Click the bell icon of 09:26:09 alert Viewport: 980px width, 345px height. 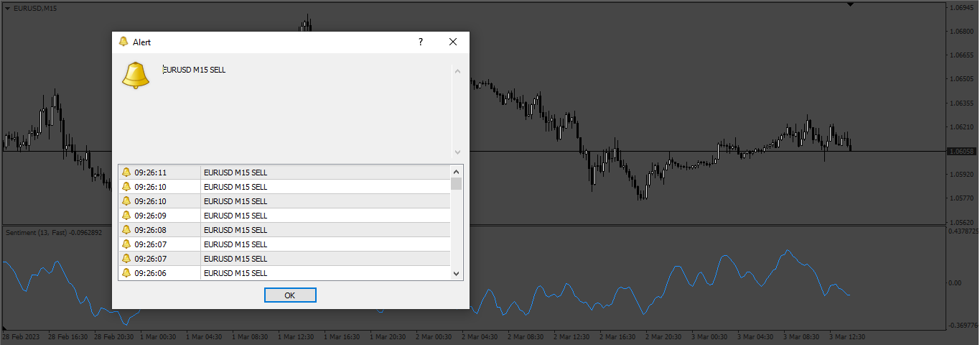[x=126, y=216]
